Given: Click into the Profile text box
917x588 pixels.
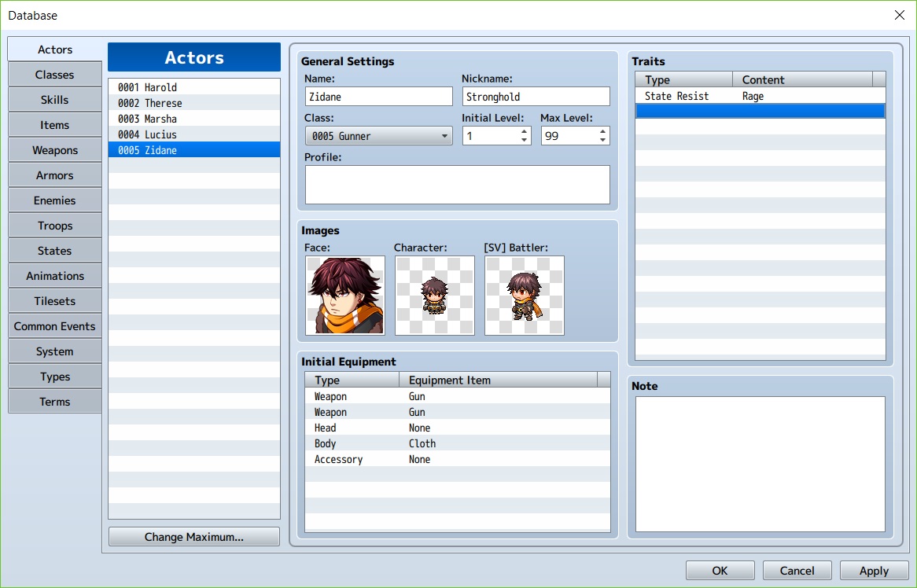Looking at the screenshot, I should [x=457, y=185].
